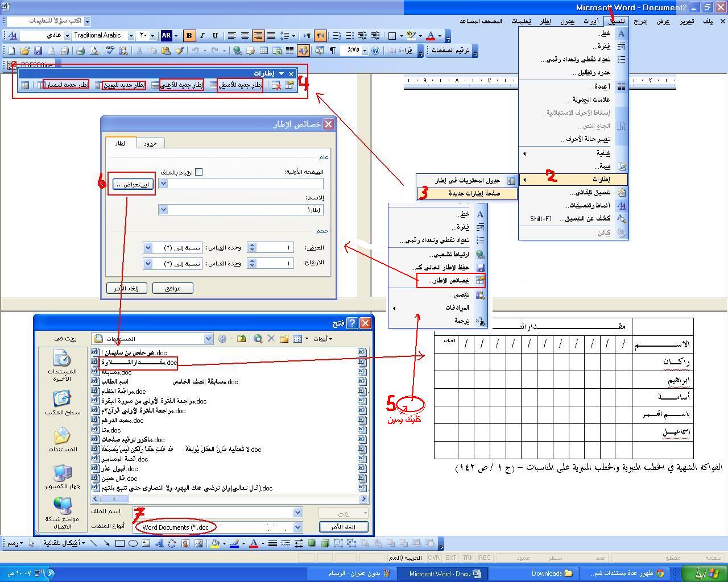
Task: Open سطح المكتب place in open dialog
Action: point(63,402)
